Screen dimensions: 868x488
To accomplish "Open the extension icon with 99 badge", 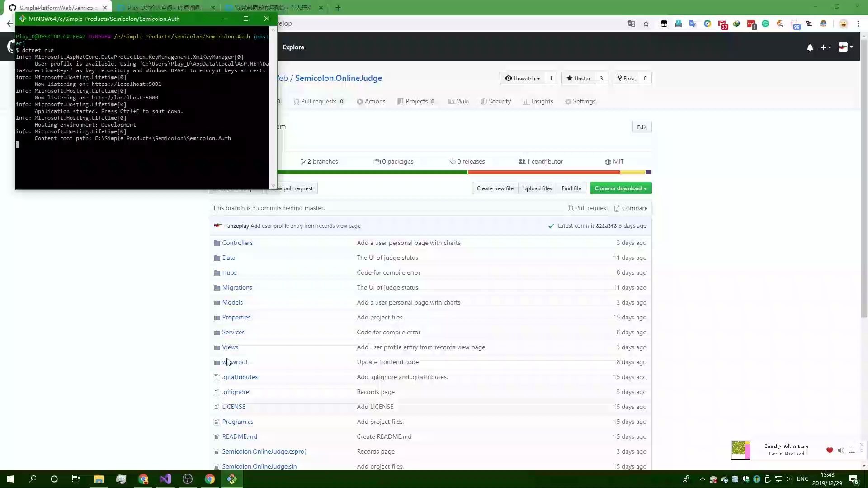I will pos(796,24).
